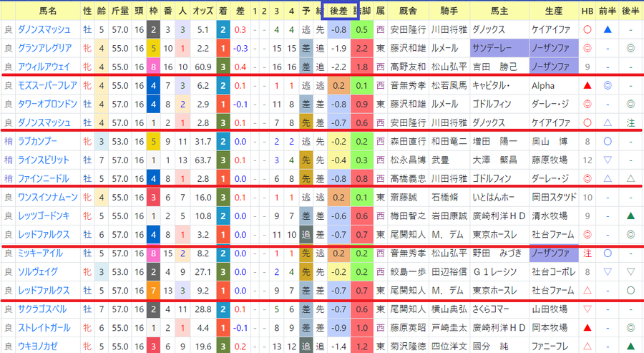This screenshot has height=353, width=644.
Task: Click the 後半 column header
Action: [x=631, y=11]
